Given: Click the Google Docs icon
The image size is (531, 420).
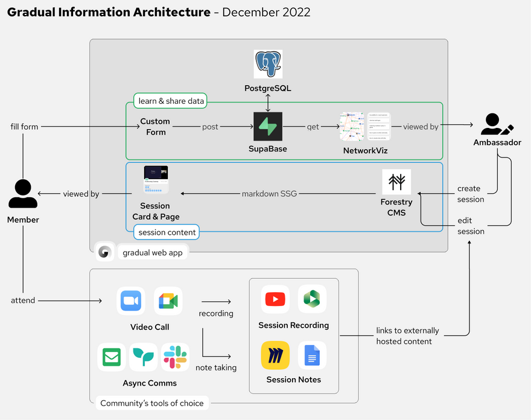Looking at the screenshot, I should tap(312, 355).
